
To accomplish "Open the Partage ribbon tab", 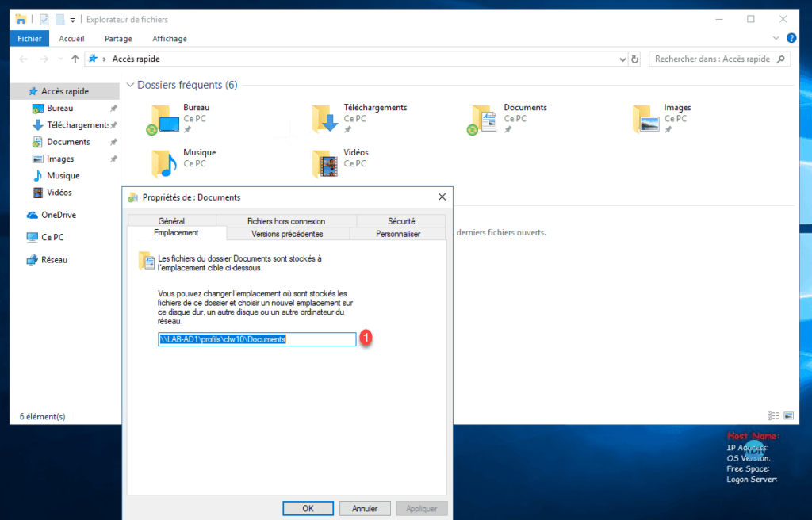I will point(118,38).
